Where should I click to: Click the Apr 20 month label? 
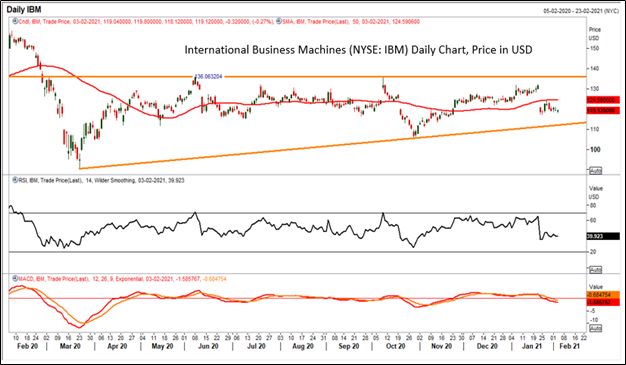[x=117, y=346]
